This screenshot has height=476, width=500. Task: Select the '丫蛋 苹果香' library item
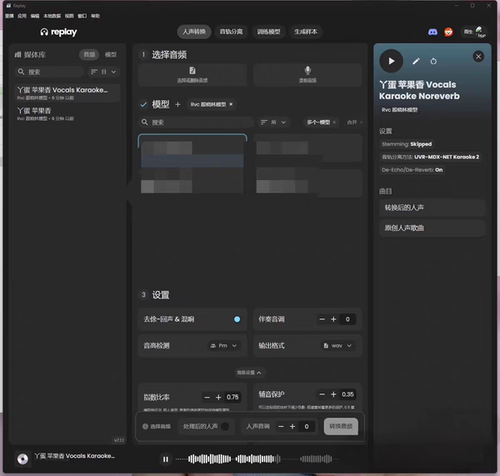[68, 114]
